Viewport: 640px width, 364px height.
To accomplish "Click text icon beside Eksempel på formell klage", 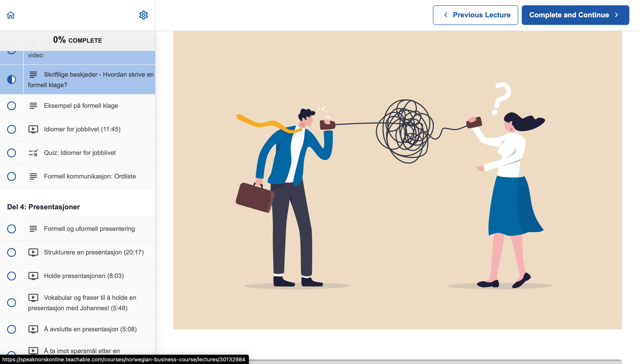I will pyautogui.click(x=33, y=106).
